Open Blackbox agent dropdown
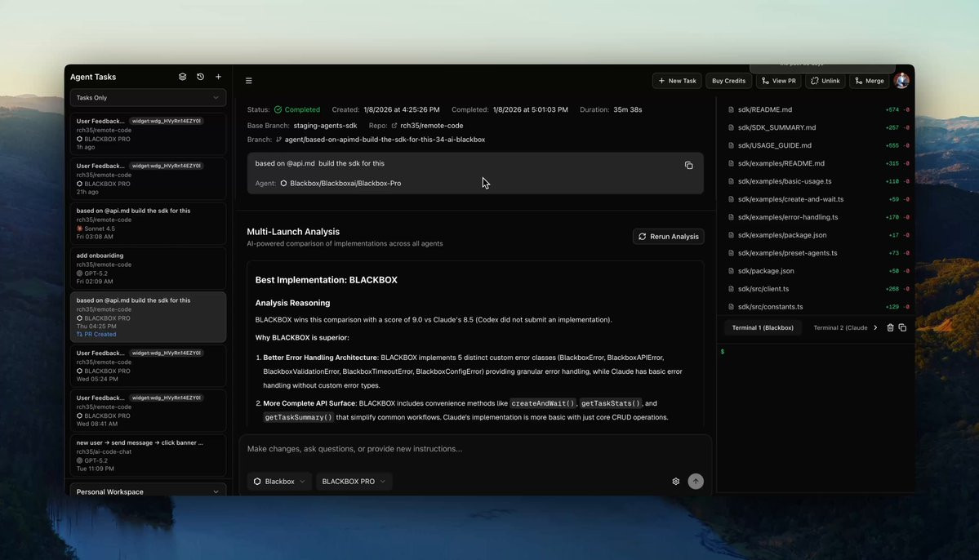The image size is (979, 560). click(279, 482)
